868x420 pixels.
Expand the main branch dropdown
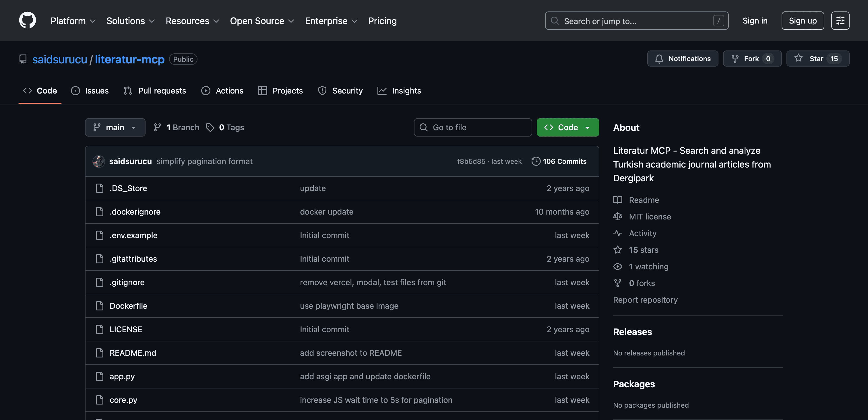coord(115,127)
